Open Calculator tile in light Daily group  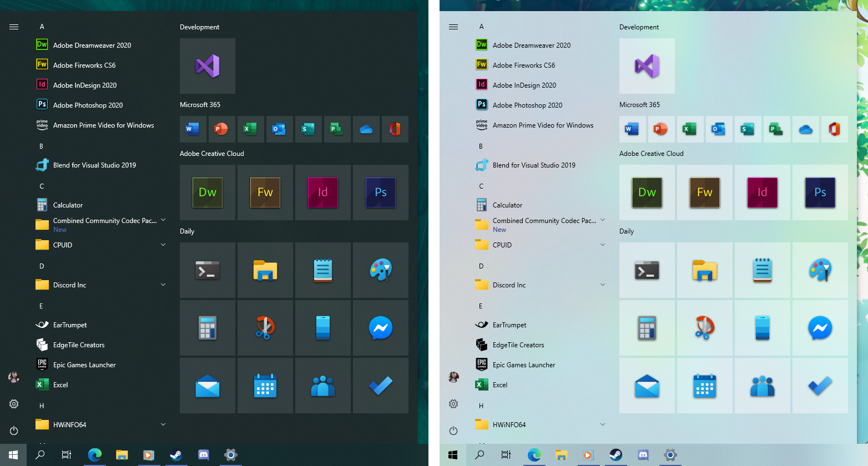pyautogui.click(x=647, y=328)
